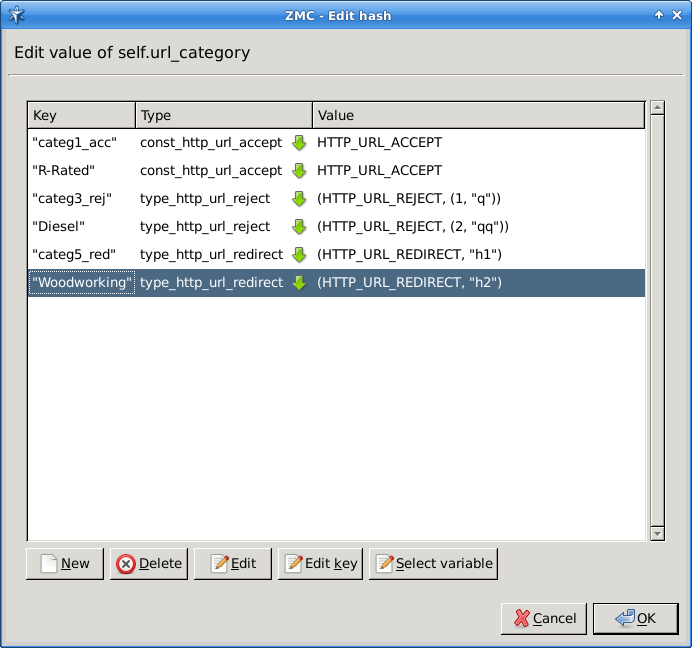Cancel the Edit hash dialog
Viewport: 692px width, 648px height.
pos(544,618)
